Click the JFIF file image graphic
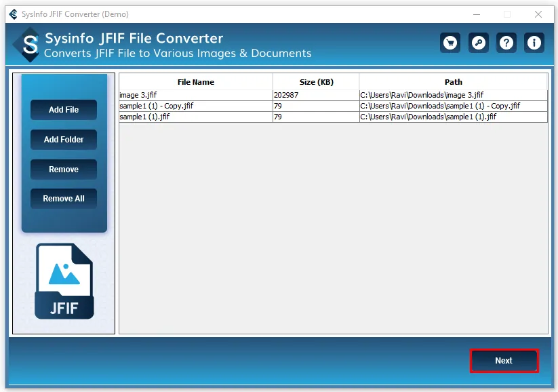This screenshot has width=558, height=392. (64, 281)
